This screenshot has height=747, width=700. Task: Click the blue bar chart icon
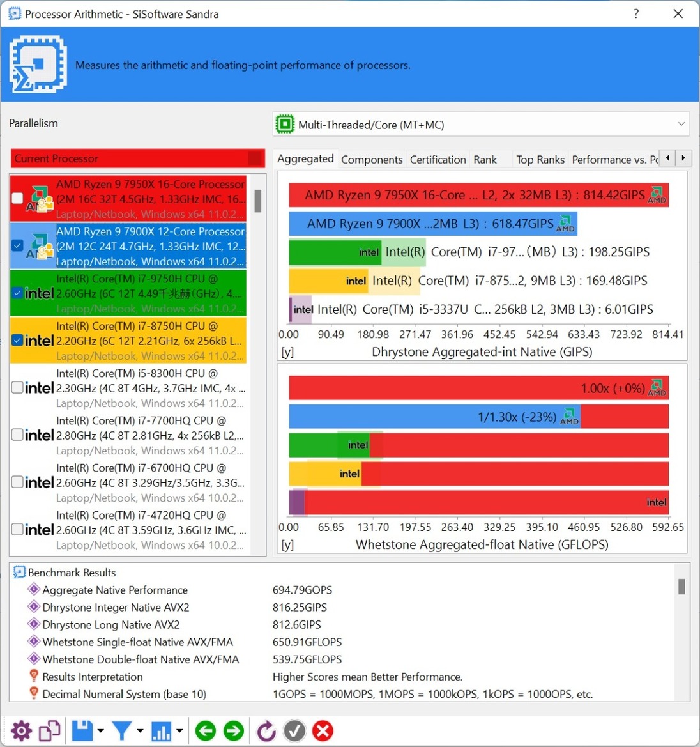[161, 731]
